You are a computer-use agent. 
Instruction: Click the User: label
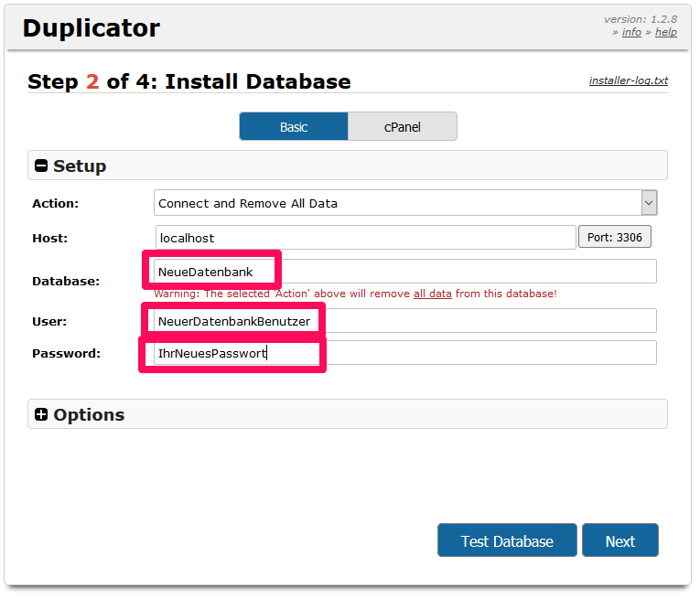49,321
